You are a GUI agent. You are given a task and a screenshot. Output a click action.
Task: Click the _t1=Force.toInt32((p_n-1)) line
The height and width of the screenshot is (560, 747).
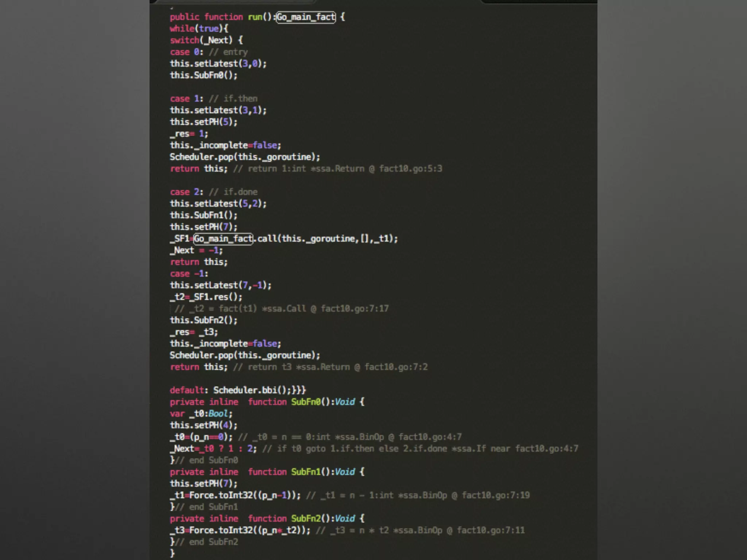tap(235, 495)
